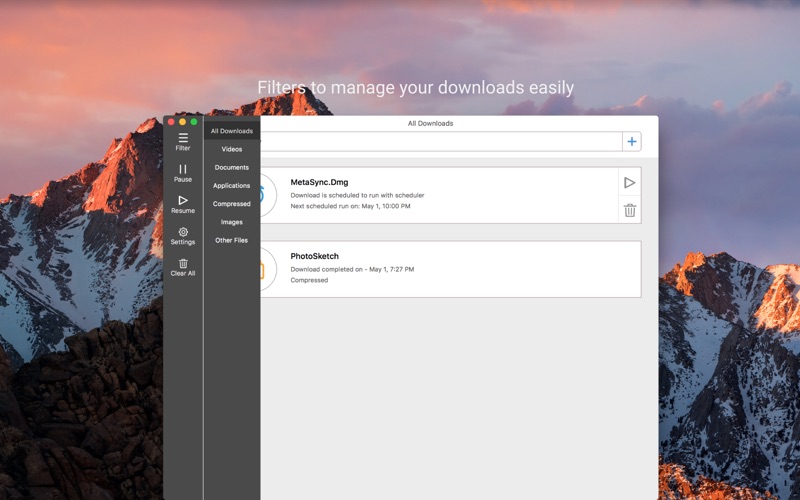Delete the MetaSync.Dmg download
Screen dimensions: 800x500
tap(629, 210)
